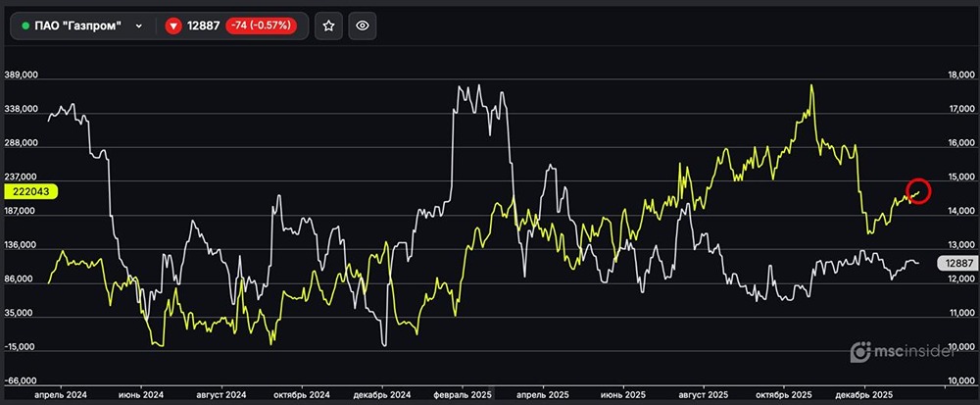This screenshot has height=405, width=980.
Task: Click the август 2025 date axis label
Action: coord(708,393)
